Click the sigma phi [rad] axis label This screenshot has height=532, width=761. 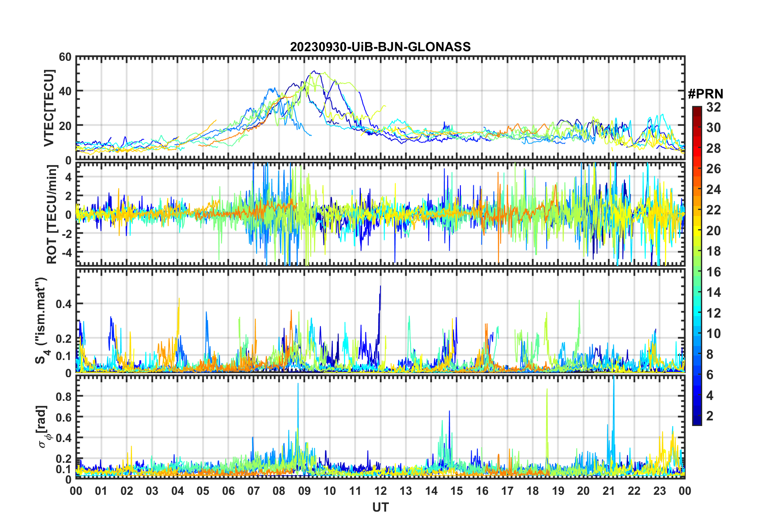click(x=43, y=427)
